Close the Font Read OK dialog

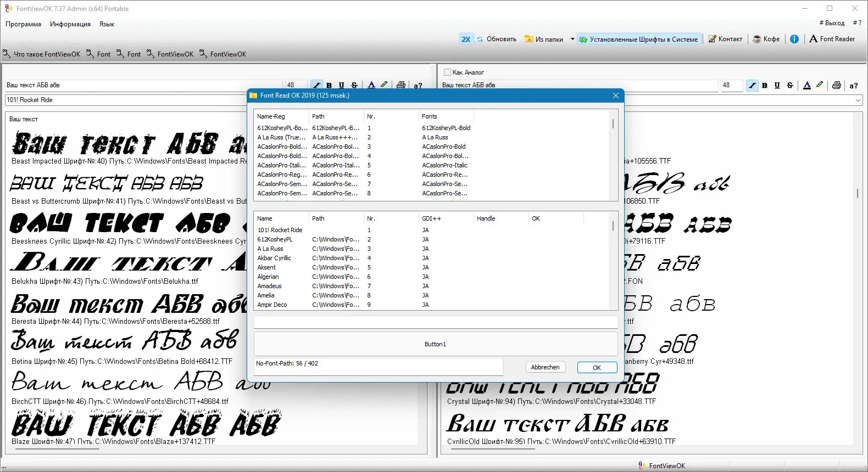click(x=615, y=95)
